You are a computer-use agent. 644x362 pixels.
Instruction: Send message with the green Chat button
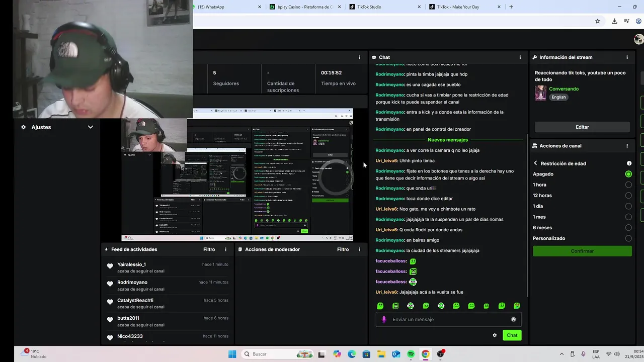point(512,335)
